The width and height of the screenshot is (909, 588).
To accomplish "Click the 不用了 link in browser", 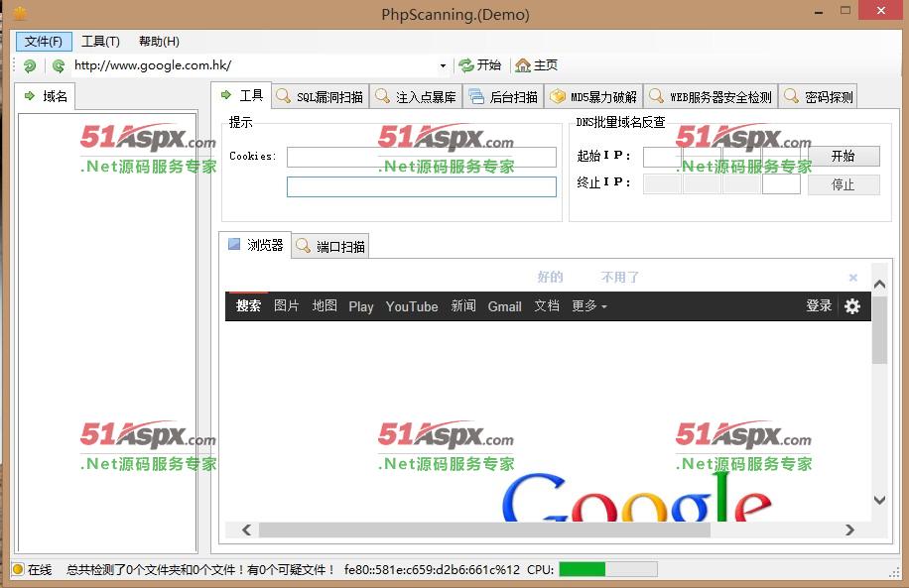I will [619, 277].
